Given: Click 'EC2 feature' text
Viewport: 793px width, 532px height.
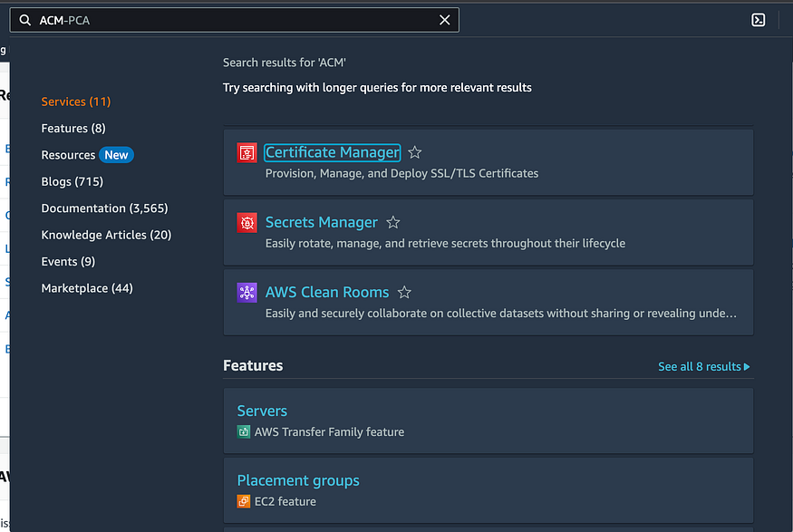Looking at the screenshot, I should [x=285, y=502].
